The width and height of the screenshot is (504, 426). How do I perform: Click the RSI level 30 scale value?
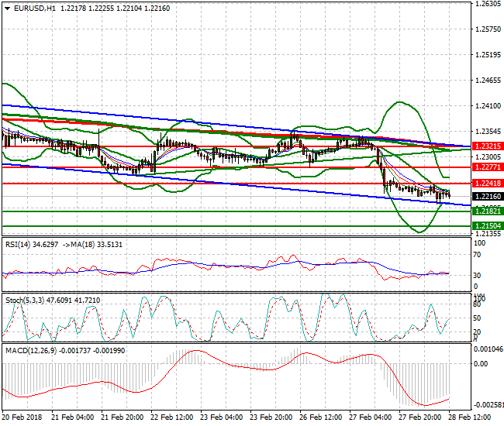pos(478,276)
